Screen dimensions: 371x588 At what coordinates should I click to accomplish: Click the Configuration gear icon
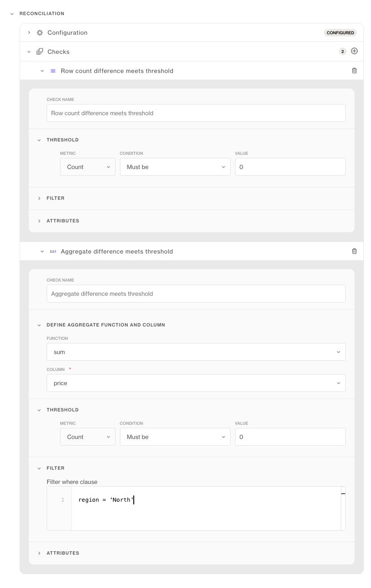point(40,32)
